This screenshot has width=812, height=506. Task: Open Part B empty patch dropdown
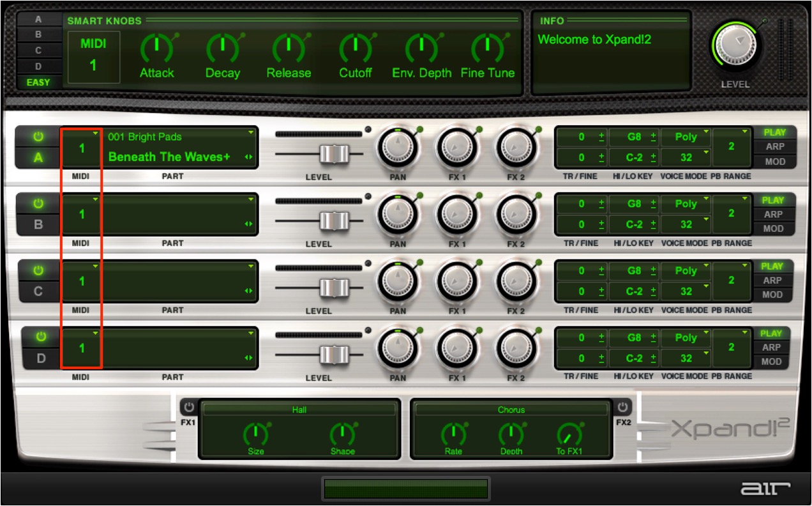point(181,203)
